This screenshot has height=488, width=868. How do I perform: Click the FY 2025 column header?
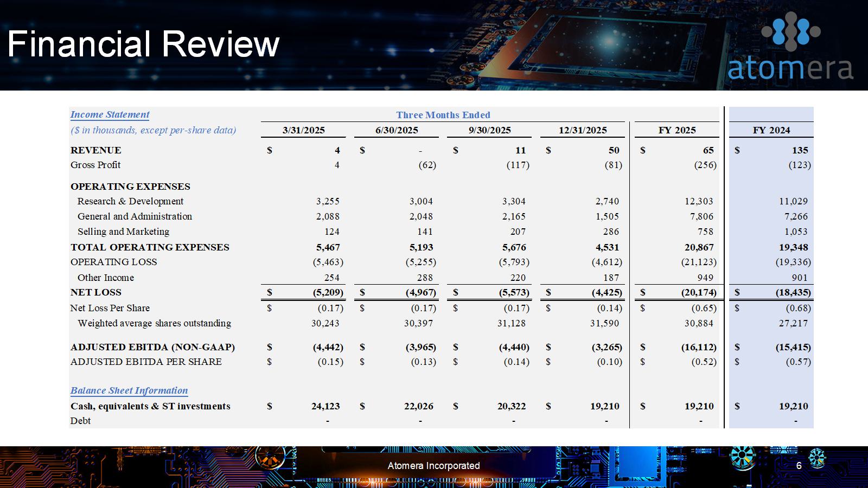pyautogui.click(x=676, y=130)
